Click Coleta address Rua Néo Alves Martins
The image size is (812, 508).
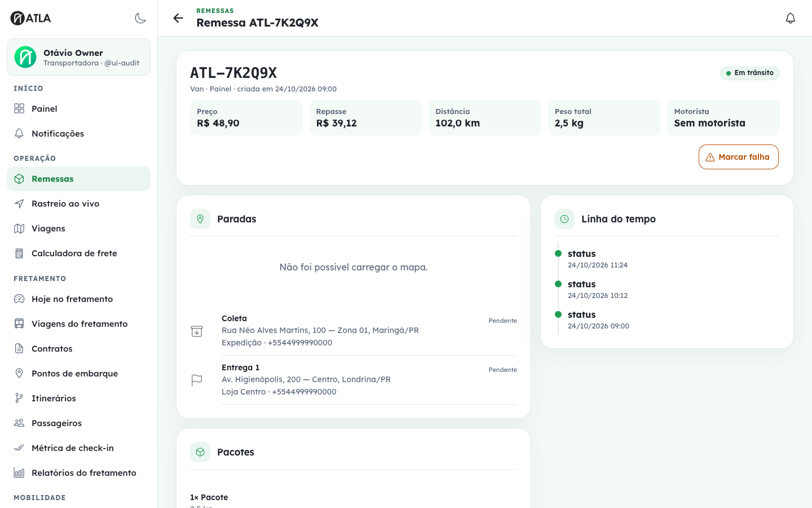point(320,330)
